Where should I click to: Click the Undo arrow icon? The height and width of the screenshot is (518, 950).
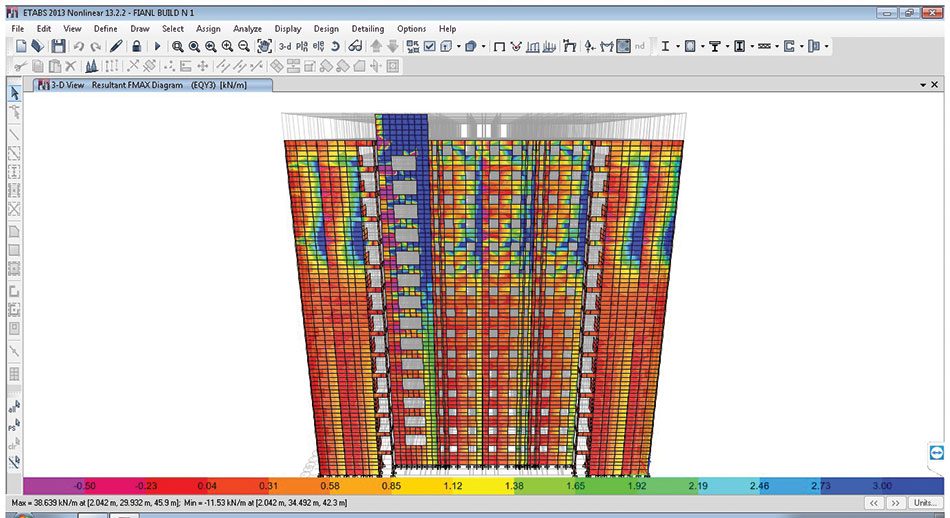79,46
